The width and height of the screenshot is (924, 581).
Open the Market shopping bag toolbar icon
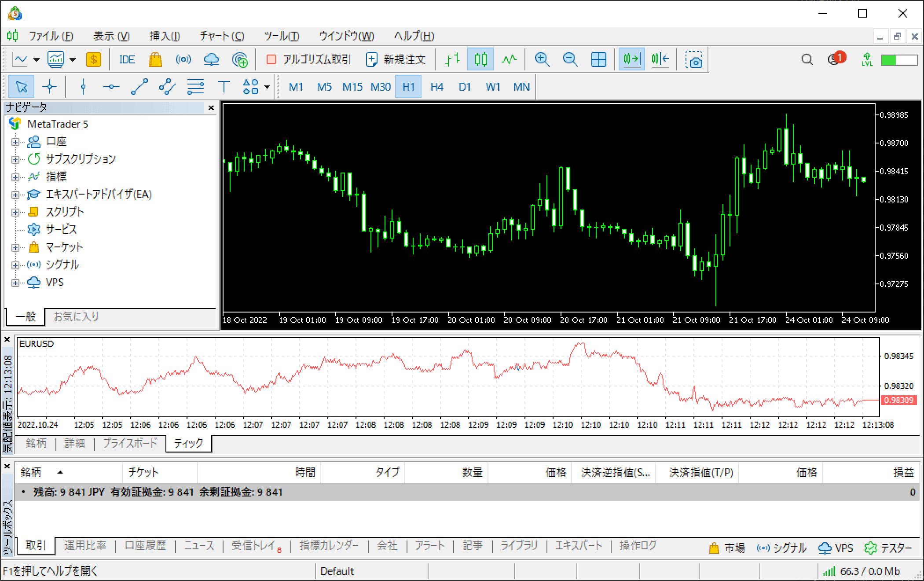(155, 59)
